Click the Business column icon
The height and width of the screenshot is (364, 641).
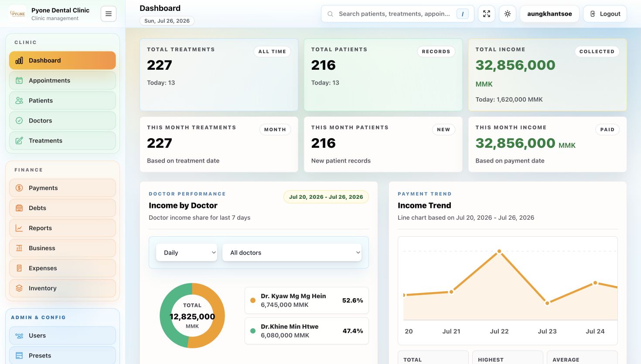pyautogui.click(x=19, y=248)
